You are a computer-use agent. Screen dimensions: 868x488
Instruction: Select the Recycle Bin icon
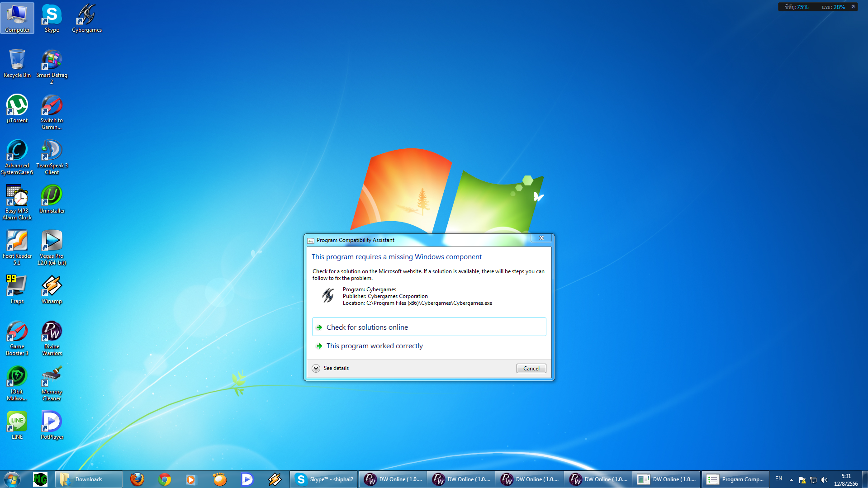(17, 63)
